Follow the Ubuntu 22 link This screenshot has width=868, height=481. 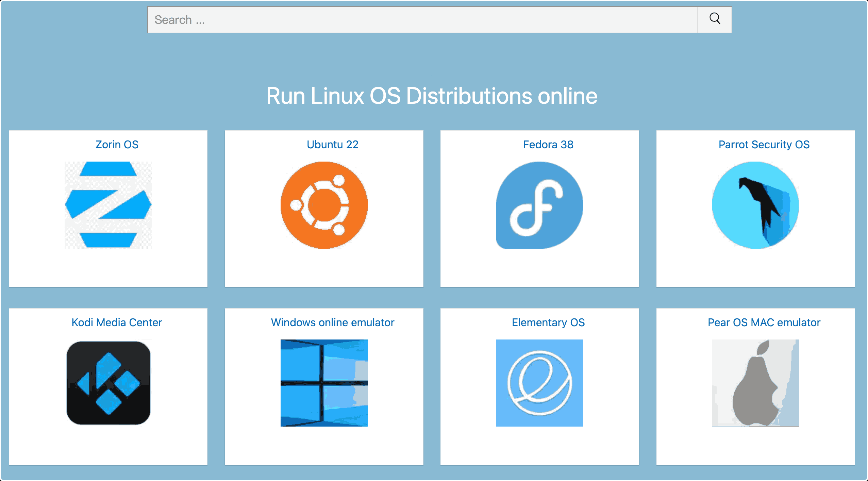(332, 145)
